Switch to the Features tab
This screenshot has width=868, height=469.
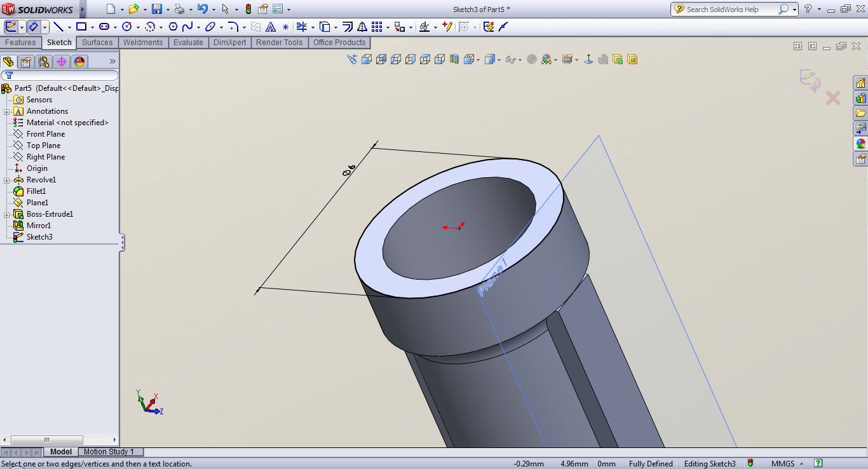point(20,43)
